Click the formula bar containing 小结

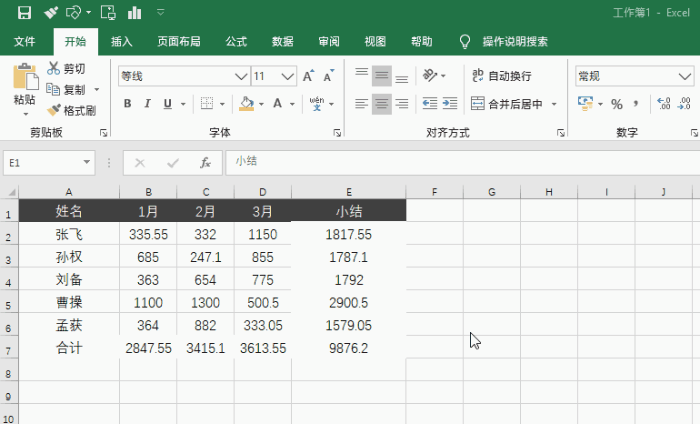coord(462,163)
